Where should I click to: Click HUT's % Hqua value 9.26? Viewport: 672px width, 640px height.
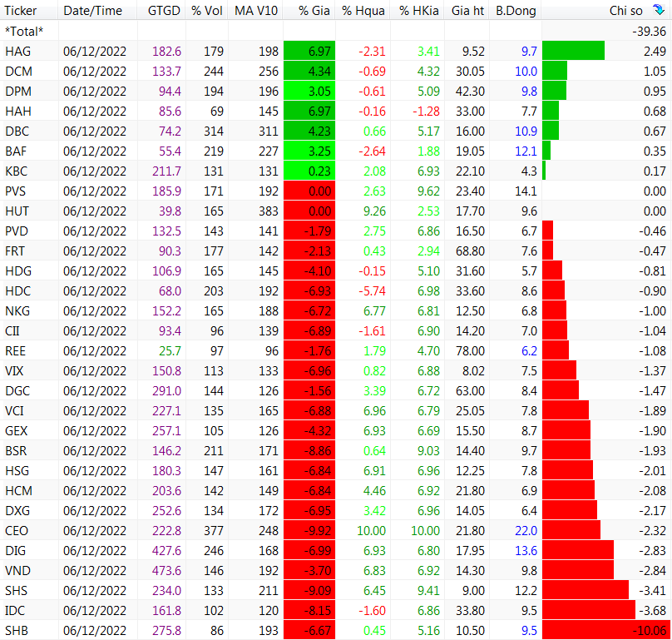[x=374, y=211]
